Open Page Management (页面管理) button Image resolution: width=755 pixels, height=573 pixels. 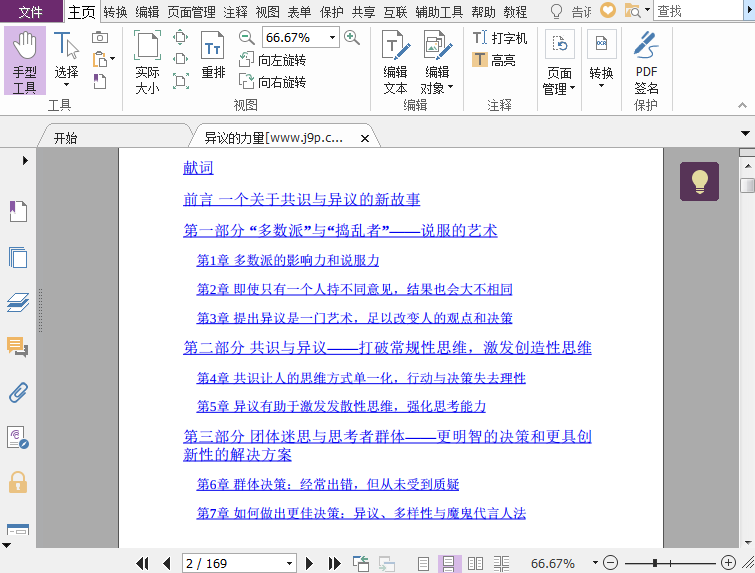pos(559,62)
